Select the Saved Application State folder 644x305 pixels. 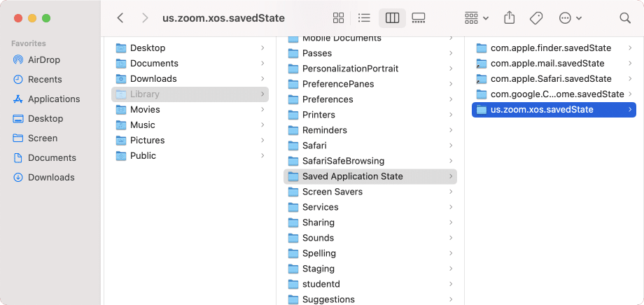370,176
